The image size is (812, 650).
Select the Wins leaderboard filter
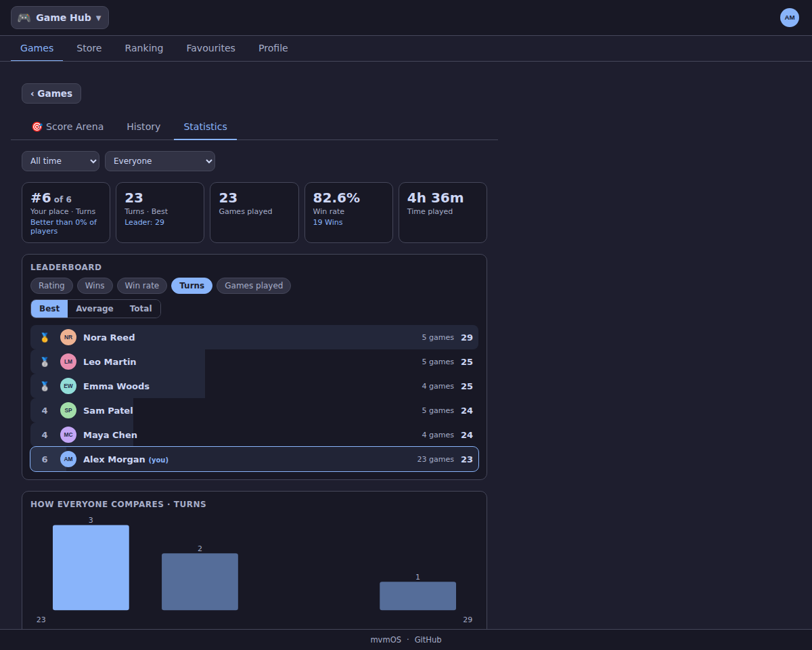pos(95,286)
